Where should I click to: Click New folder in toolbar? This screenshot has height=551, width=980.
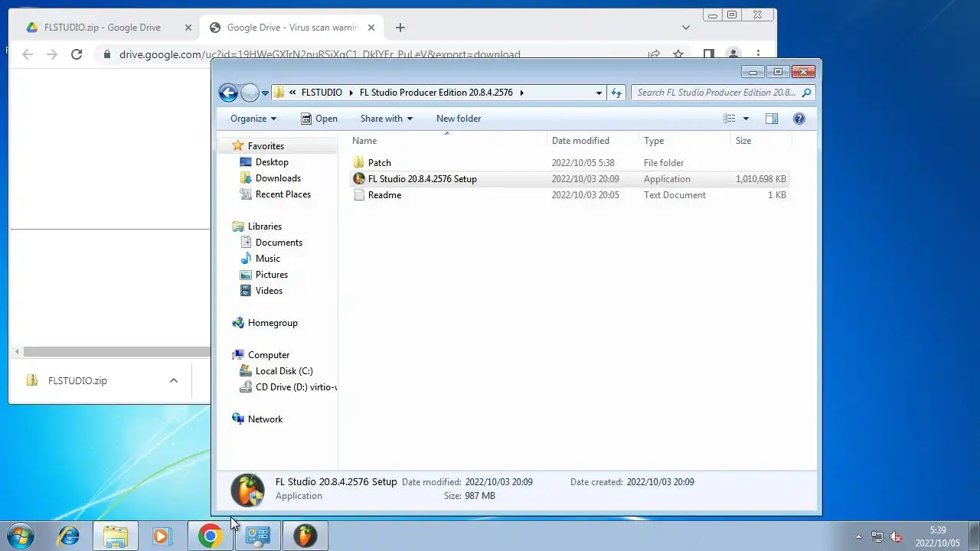[x=459, y=119]
